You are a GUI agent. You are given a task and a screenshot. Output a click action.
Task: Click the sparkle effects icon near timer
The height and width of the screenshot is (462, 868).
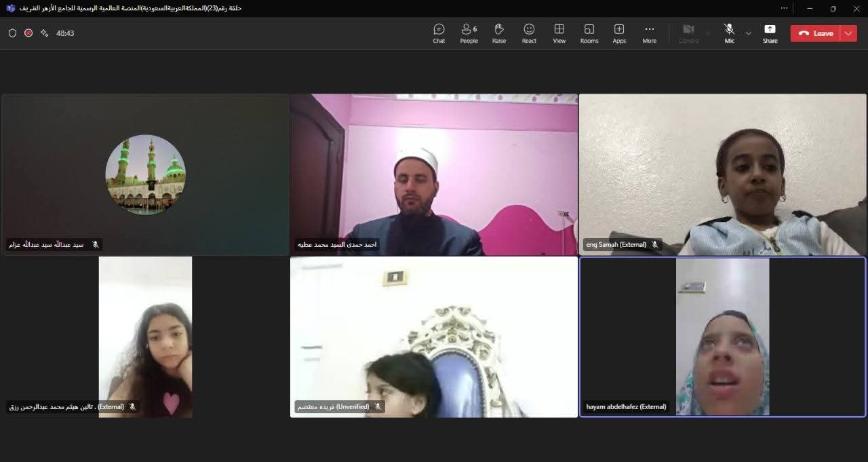[45, 33]
